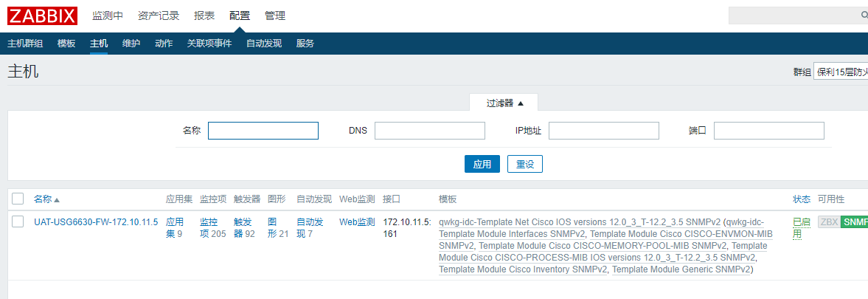Collapse the 过滤器 filter panel
Image resolution: width=868 pixels, height=299 pixels.
[504, 103]
